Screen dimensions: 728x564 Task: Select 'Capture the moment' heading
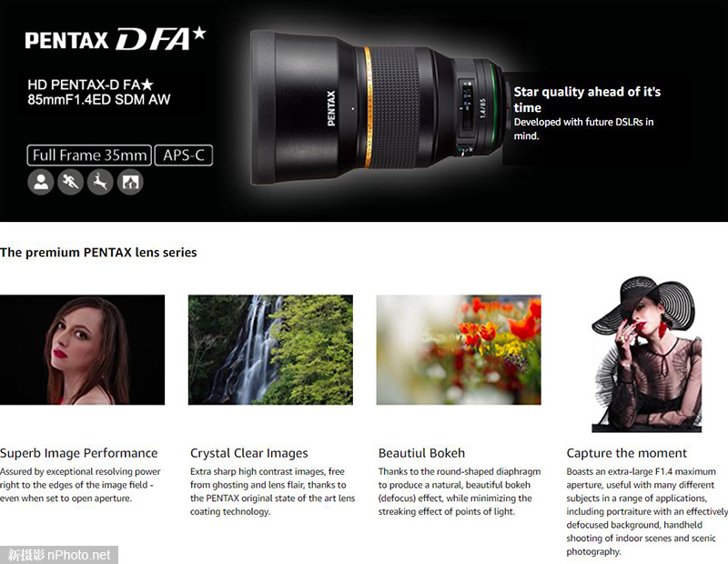pos(626,453)
